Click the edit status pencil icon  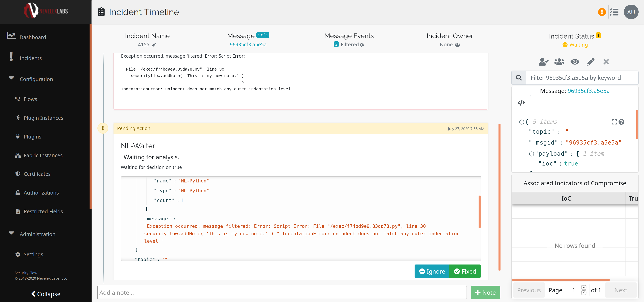tap(590, 62)
